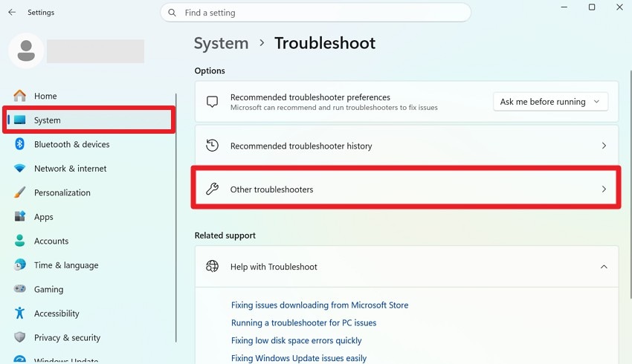632x364 pixels.
Task: Select System in the sidebar
Action: pos(88,120)
